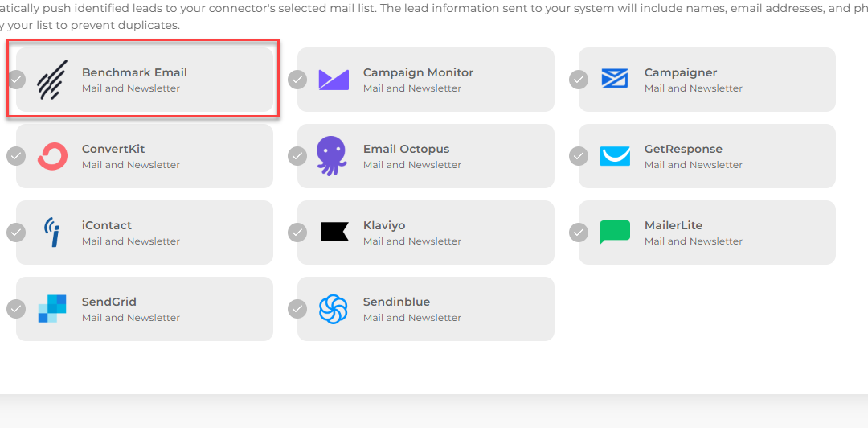868x428 pixels.
Task: Click the ConvertKit red circle logo
Action: (x=52, y=156)
